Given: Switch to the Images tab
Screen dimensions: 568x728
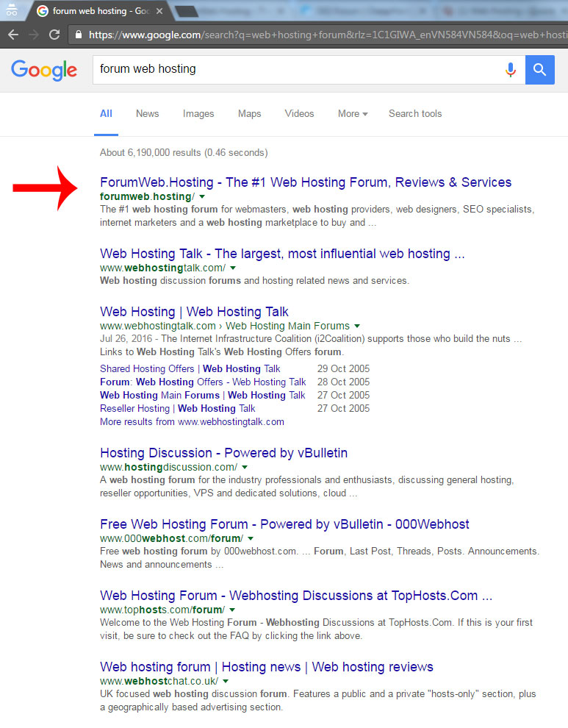Looking at the screenshot, I should pos(198,114).
